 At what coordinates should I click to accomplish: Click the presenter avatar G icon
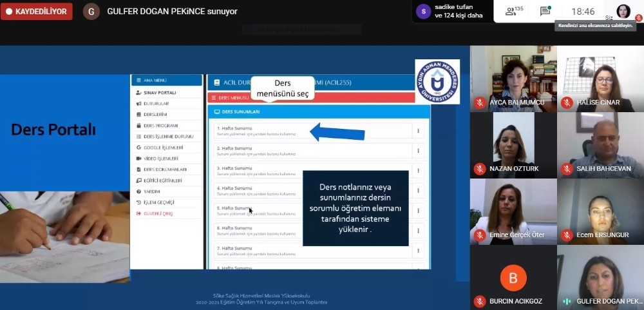coord(91,12)
